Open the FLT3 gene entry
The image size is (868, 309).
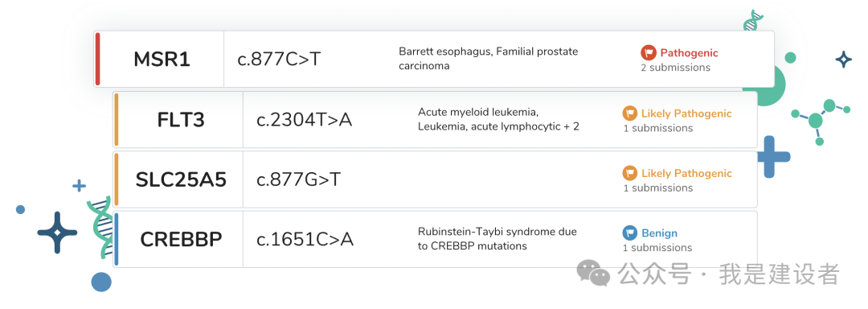(181, 120)
